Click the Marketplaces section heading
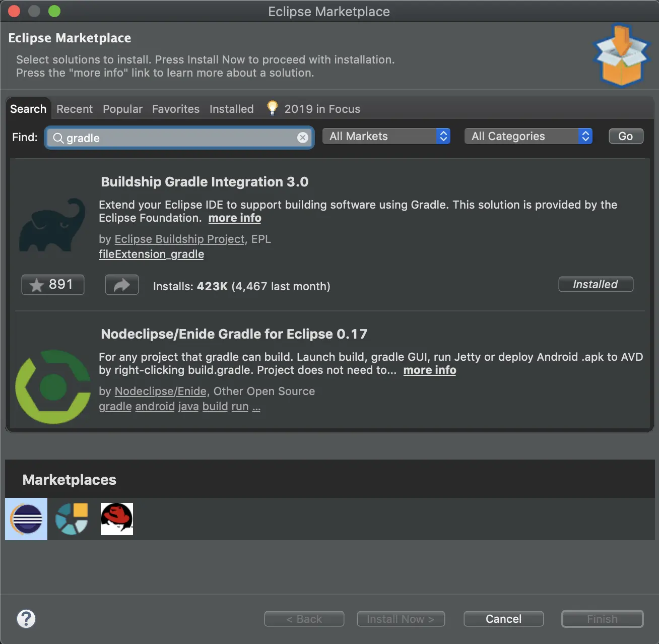The width and height of the screenshot is (659, 644). (70, 480)
